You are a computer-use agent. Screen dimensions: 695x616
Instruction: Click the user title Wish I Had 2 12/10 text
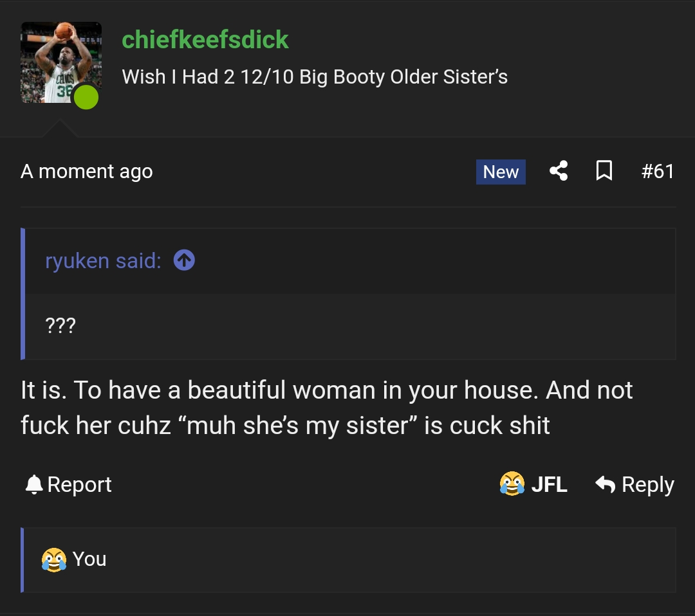click(315, 77)
